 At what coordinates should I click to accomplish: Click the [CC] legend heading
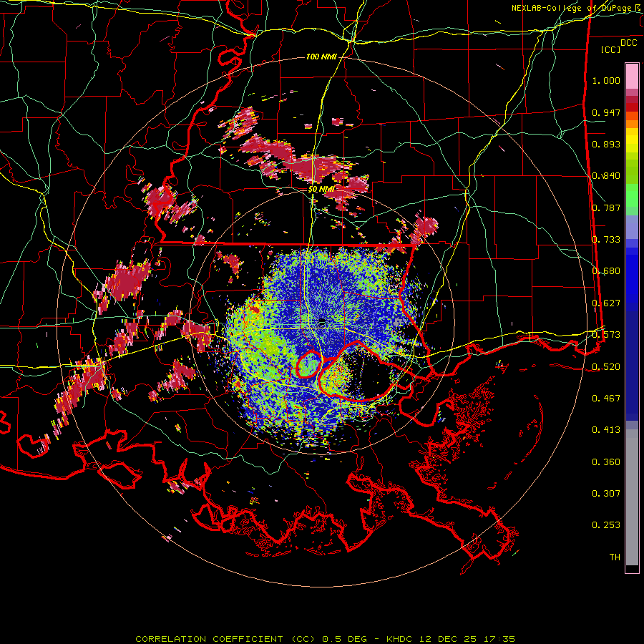(610, 49)
